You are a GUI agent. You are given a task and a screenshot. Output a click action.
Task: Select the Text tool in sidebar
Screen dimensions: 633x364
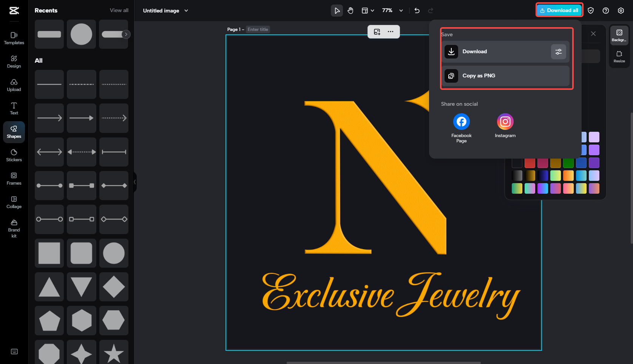point(14,108)
